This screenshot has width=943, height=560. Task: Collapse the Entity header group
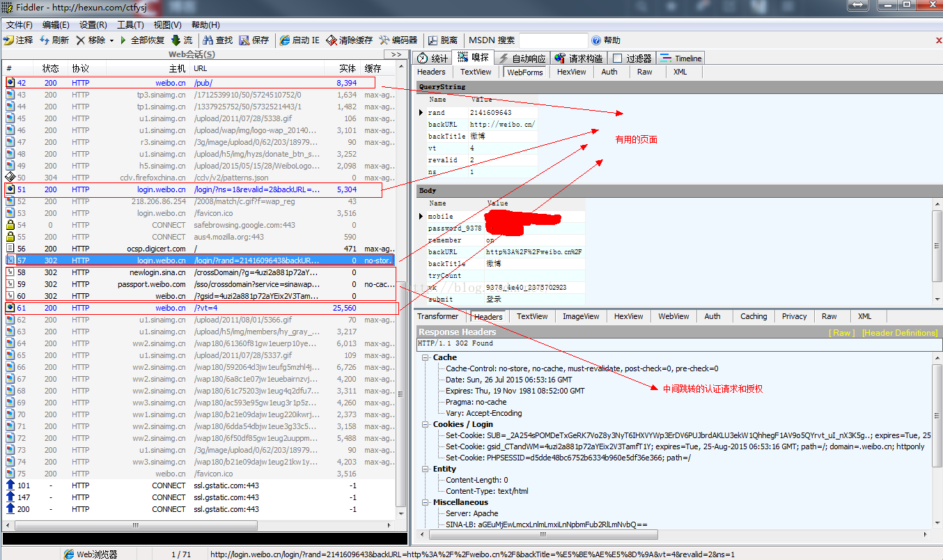(426, 469)
